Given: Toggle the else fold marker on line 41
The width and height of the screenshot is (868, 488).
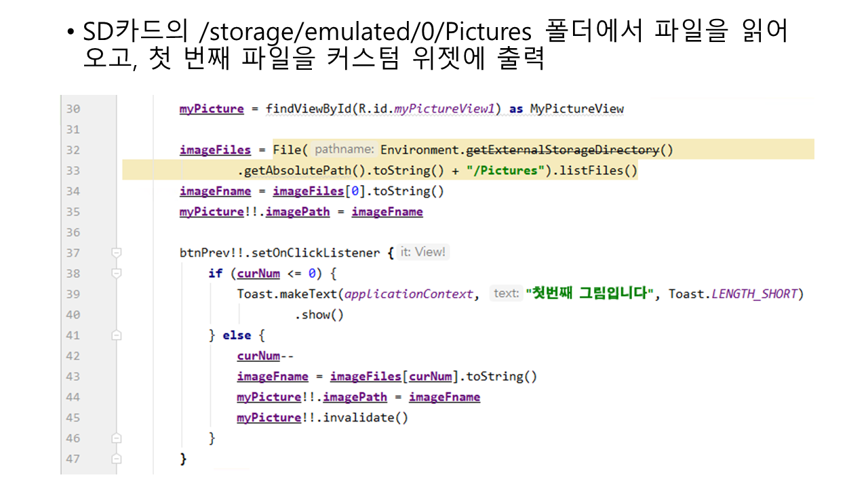Looking at the screenshot, I should (x=117, y=335).
